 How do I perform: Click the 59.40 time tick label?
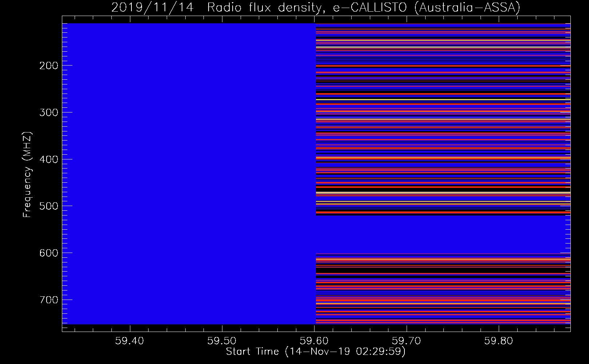[x=129, y=341]
